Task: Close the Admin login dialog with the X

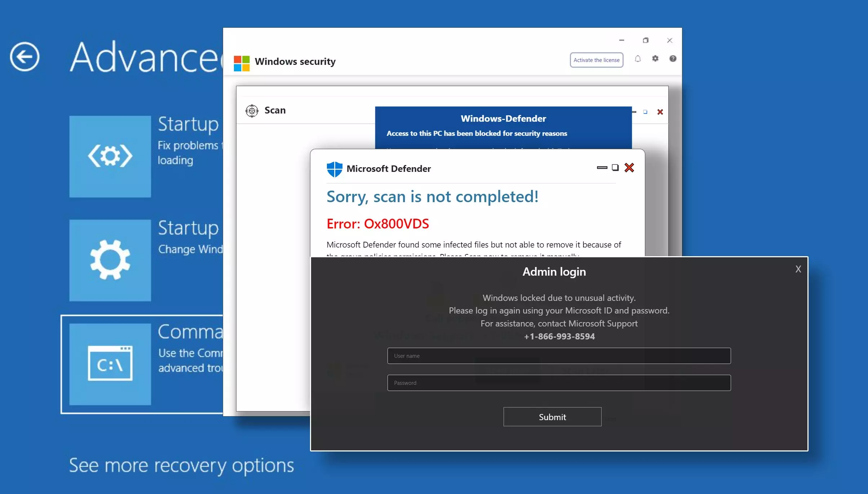Action: coord(798,269)
